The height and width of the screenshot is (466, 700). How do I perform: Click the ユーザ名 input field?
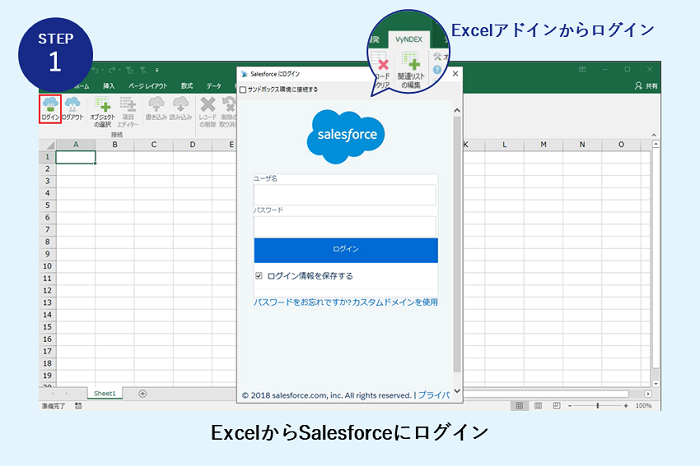tap(345, 195)
